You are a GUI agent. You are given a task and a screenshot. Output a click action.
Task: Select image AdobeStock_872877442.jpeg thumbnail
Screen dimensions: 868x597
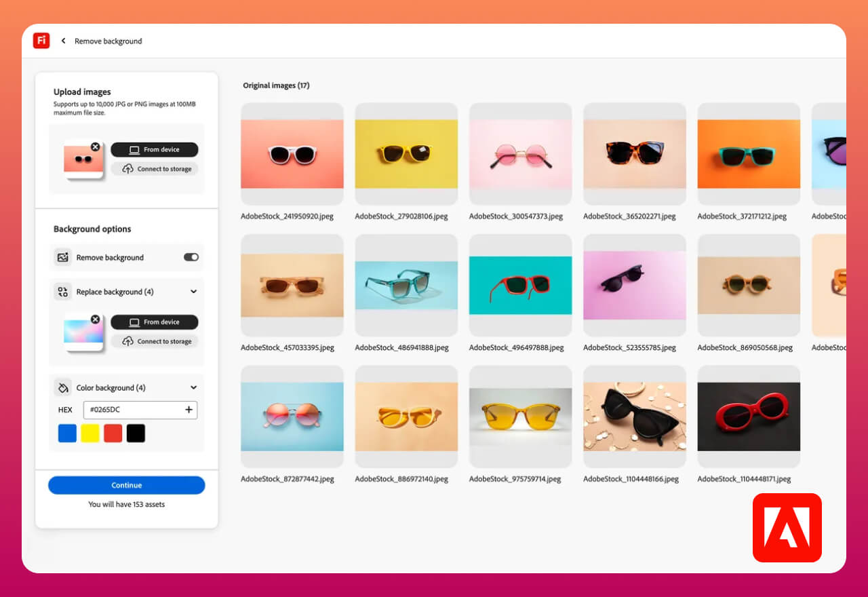(x=292, y=417)
